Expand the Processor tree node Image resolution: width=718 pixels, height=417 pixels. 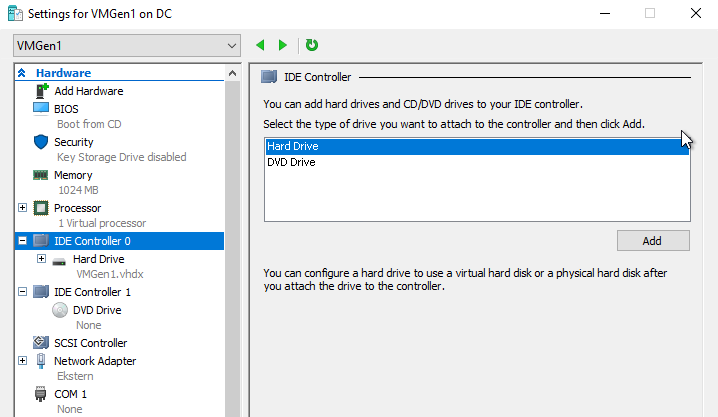pyautogui.click(x=22, y=208)
